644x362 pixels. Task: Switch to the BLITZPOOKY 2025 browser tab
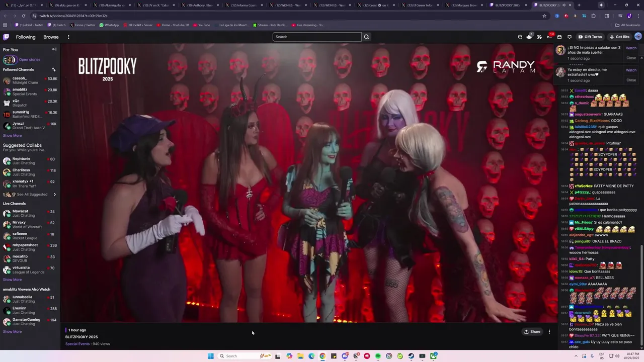[x=507, y=5]
